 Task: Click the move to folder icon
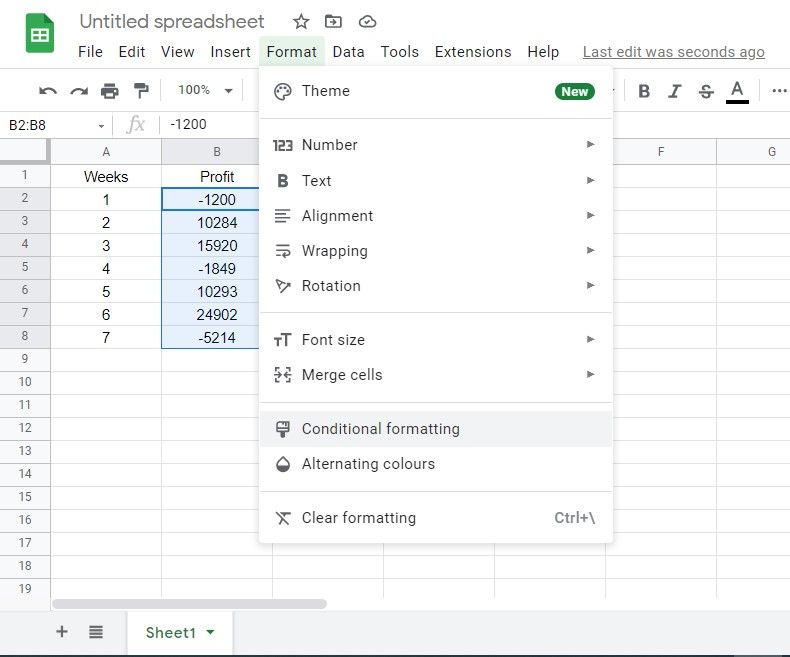click(x=333, y=22)
